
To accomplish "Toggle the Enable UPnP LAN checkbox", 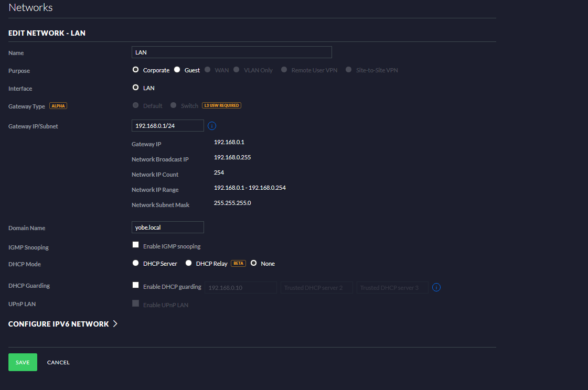I will click(136, 304).
